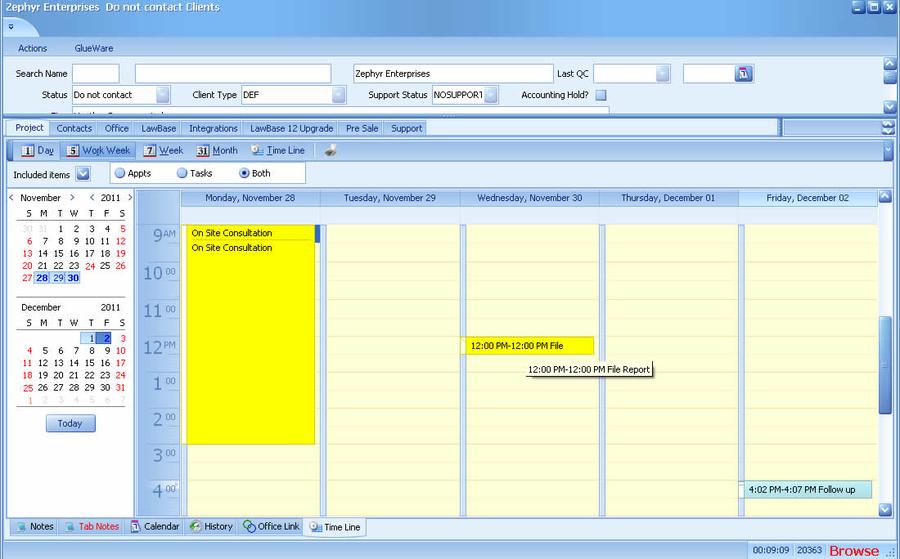Go to next year after 2011
900x559 pixels.
130,197
